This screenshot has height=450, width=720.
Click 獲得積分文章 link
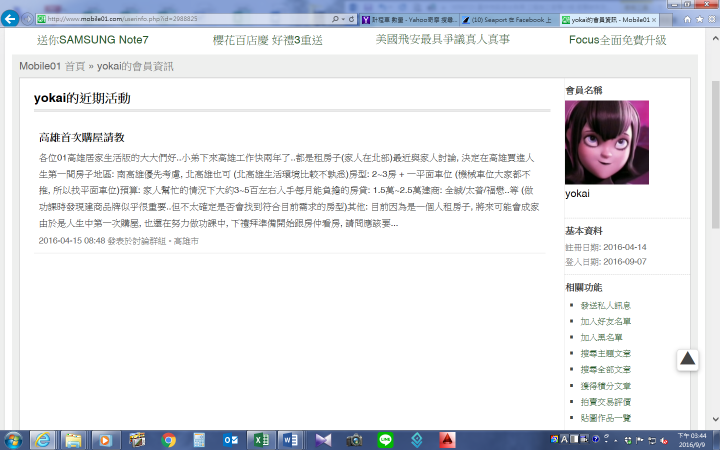point(605,386)
